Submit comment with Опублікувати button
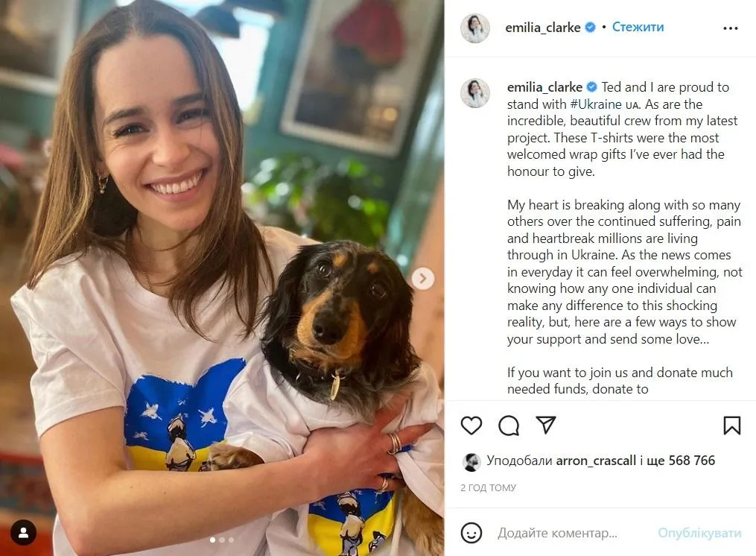This screenshot has height=556, width=756. point(699,533)
